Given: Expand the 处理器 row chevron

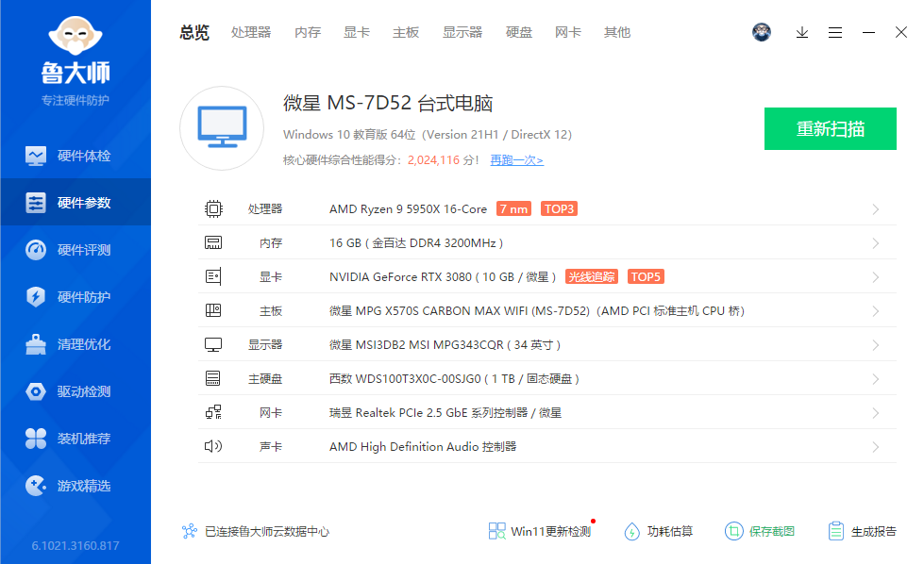Looking at the screenshot, I should (876, 209).
